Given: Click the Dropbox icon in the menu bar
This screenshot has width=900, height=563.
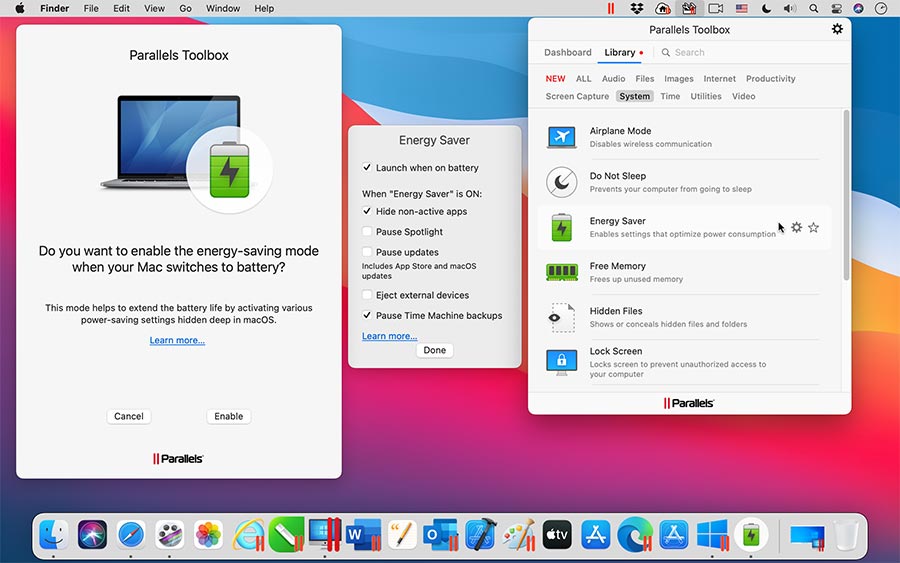Looking at the screenshot, I should tap(637, 8).
